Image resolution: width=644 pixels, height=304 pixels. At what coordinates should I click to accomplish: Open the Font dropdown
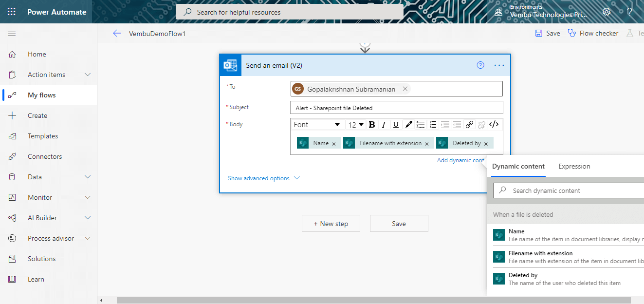pyautogui.click(x=317, y=125)
